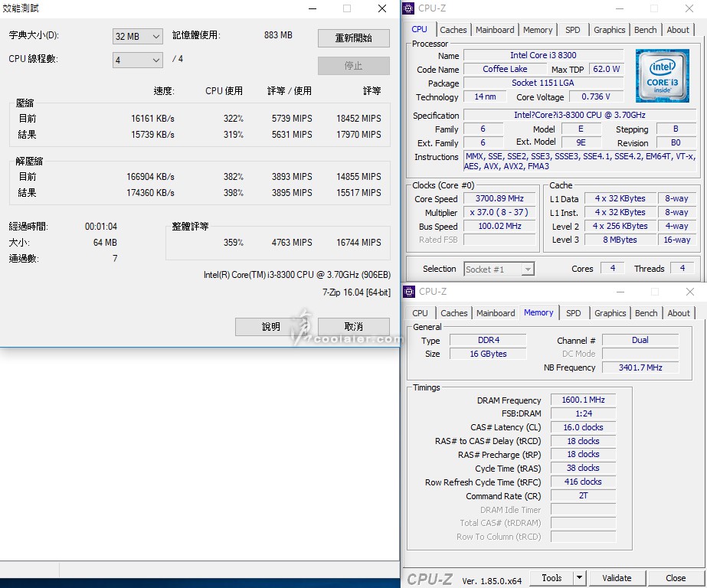Click the NB Frequency value 3401.7 MHz
707x588 pixels.
click(640, 367)
